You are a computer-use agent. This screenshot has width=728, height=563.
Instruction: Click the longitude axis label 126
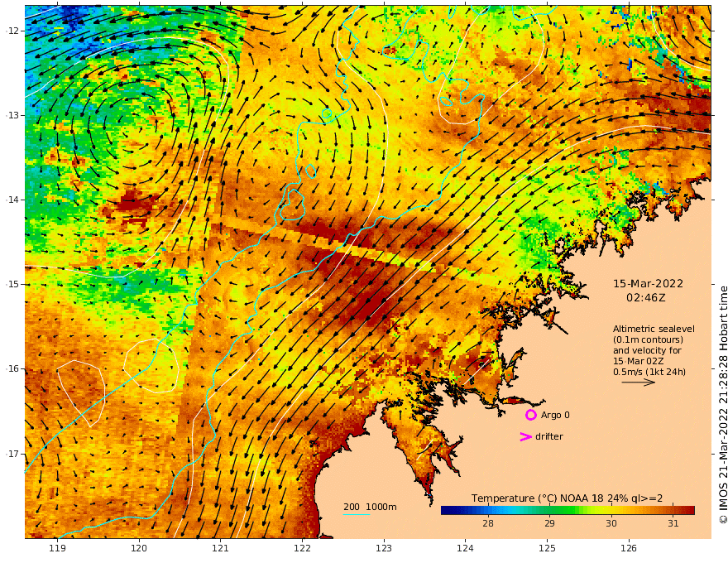[629, 549]
